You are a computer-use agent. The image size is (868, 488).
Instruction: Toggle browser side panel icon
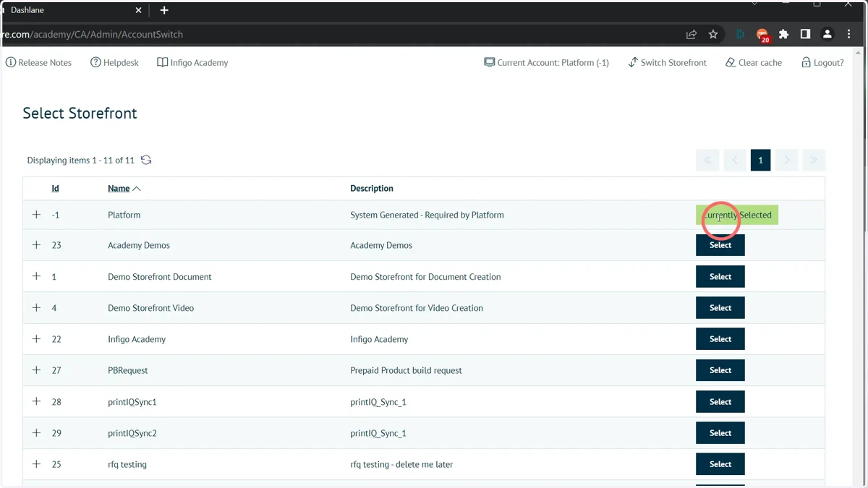(x=805, y=34)
